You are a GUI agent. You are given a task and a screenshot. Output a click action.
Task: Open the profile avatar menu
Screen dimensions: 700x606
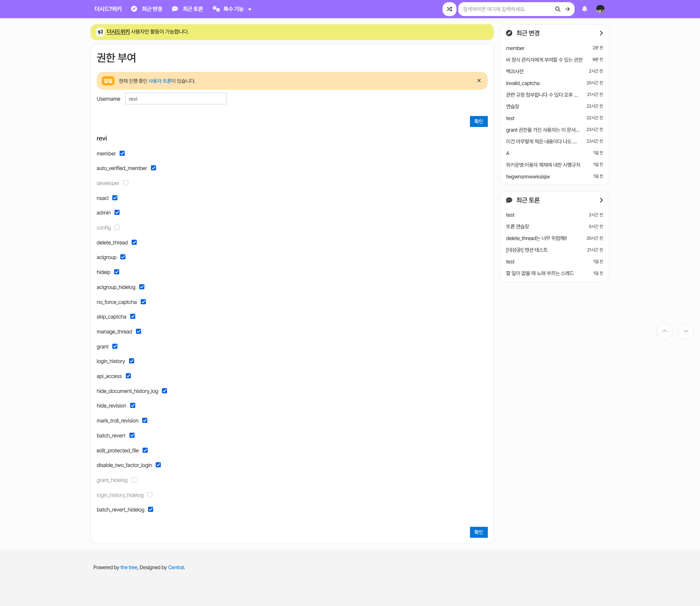600,9
